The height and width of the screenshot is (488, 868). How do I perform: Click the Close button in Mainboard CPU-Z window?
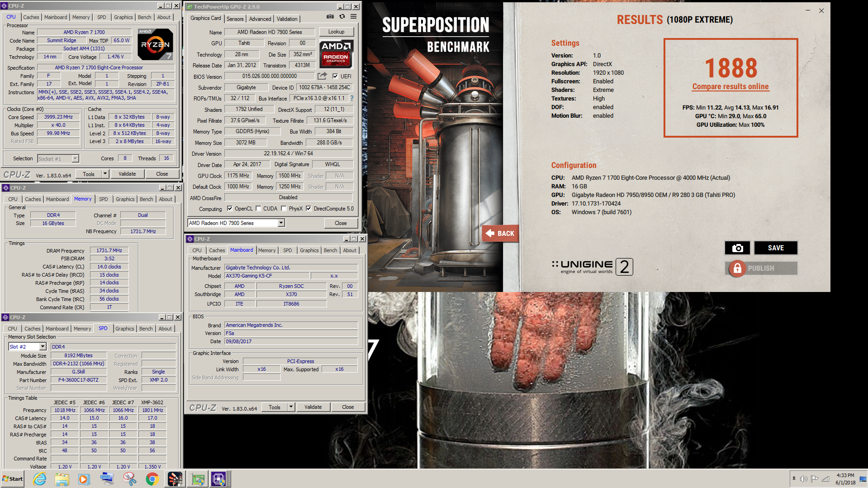click(x=348, y=407)
